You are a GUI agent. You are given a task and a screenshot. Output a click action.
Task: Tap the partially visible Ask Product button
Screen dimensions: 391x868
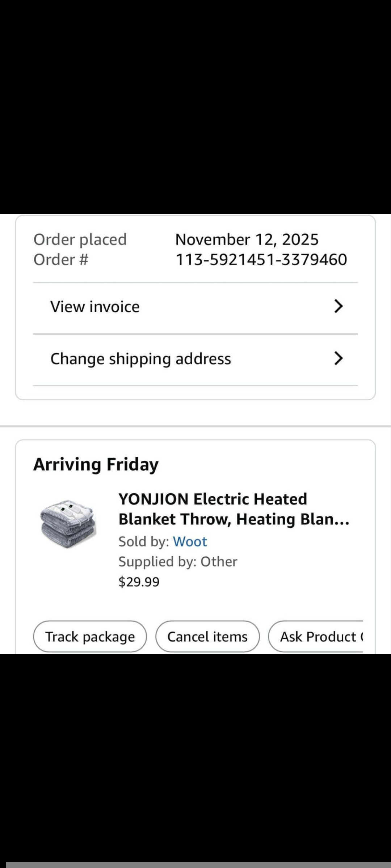tap(319, 637)
